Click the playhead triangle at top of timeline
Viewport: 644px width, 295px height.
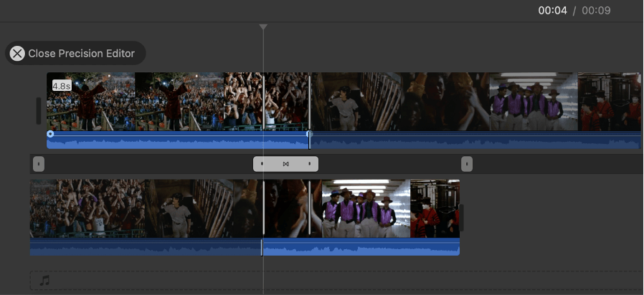[263, 27]
